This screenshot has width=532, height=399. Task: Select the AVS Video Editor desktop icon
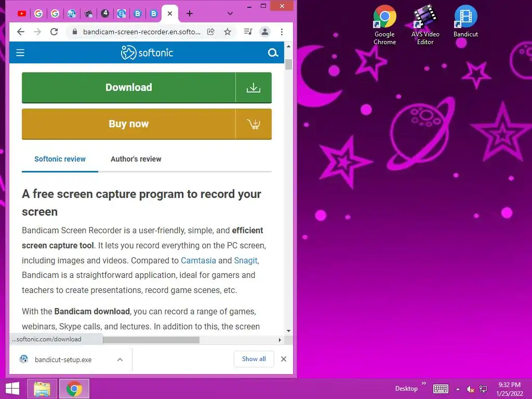coord(425,25)
